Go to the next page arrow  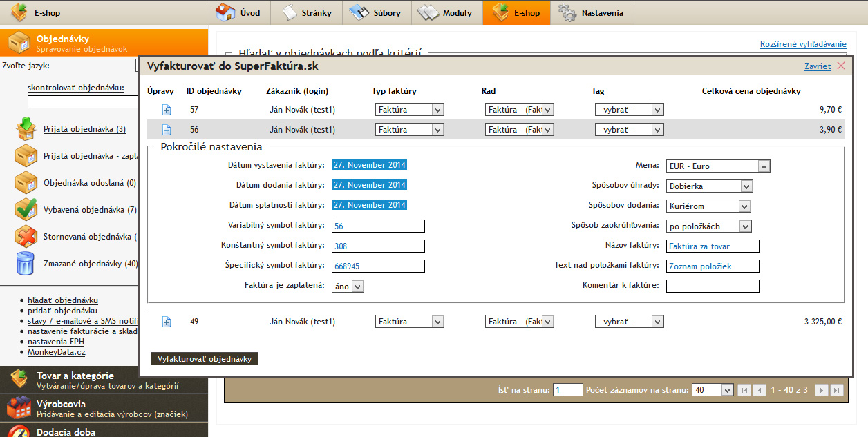[821, 390]
